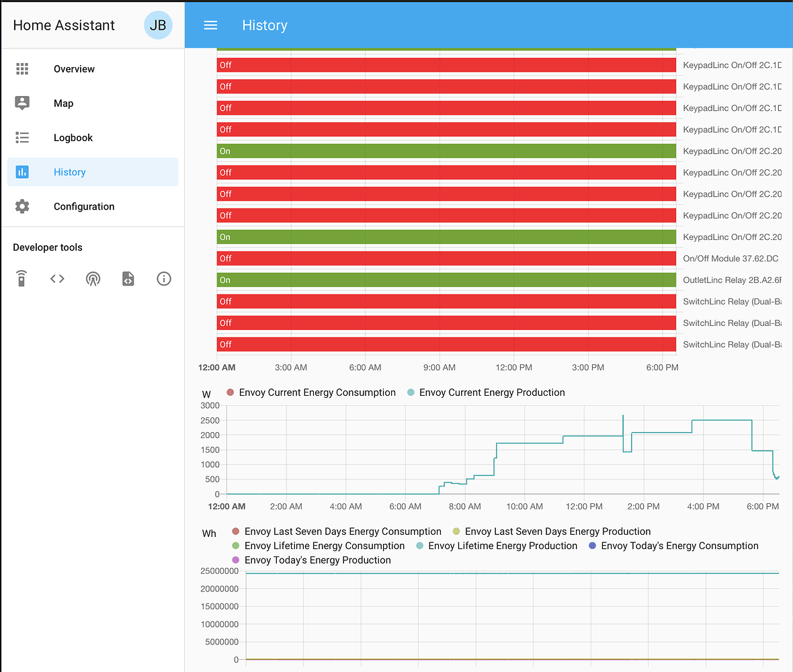Click the History page title

265,26
